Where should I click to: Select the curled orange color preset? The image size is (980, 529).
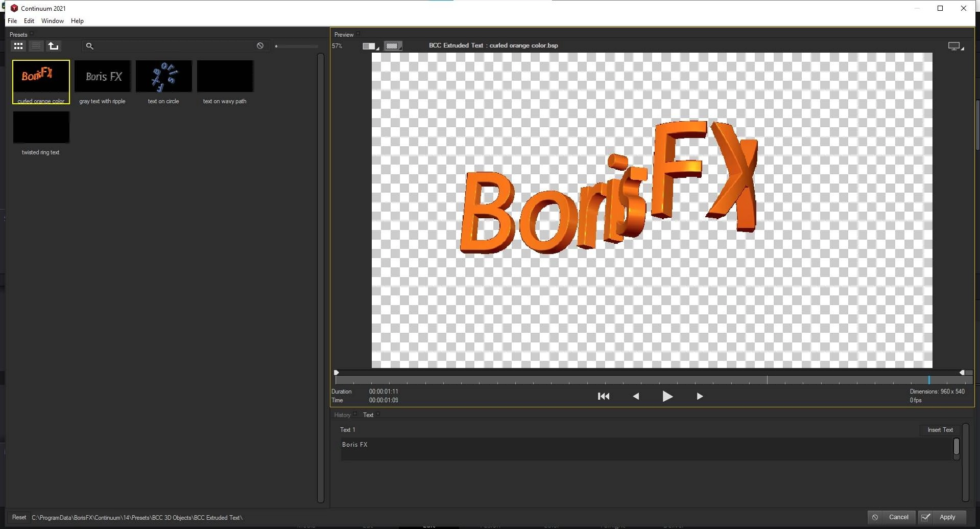coord(41,82)
